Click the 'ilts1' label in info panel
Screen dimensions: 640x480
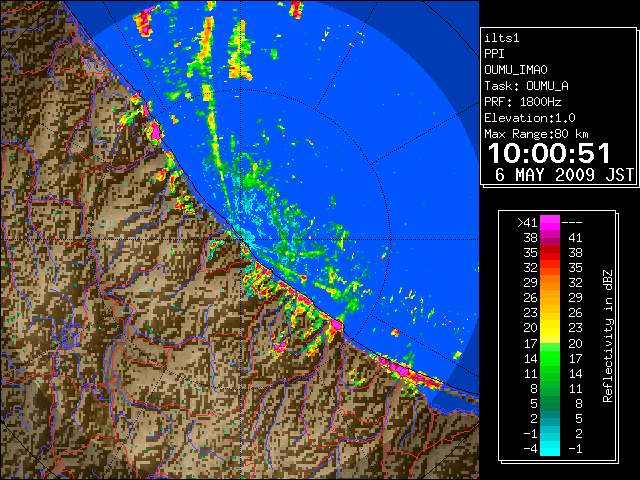(x=502, y=38)
